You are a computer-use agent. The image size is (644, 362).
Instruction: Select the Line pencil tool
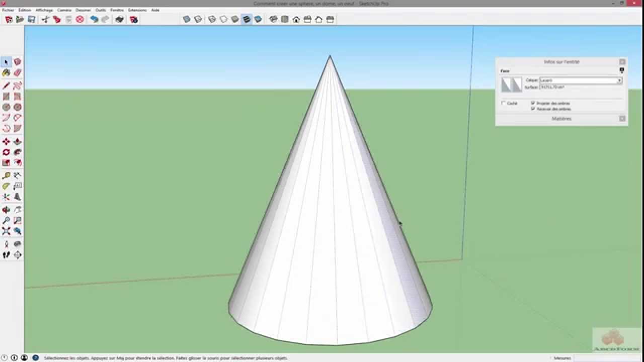click(x=6, y=85)
